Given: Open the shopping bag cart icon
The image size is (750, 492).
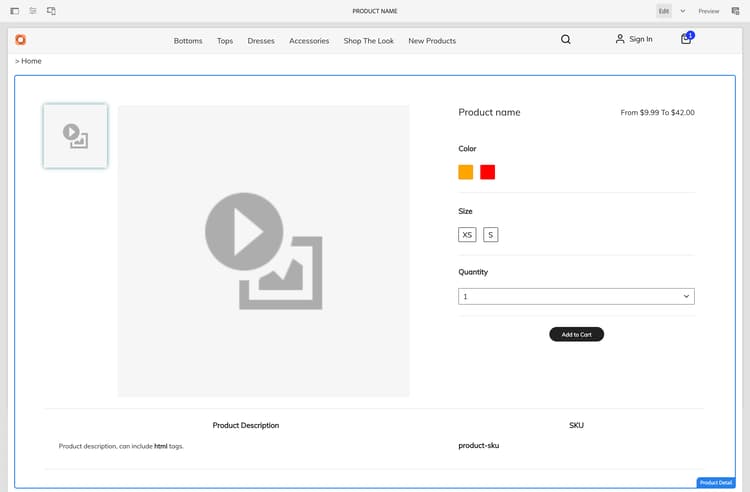Looking at the screenshot, I should pos(686,38).
